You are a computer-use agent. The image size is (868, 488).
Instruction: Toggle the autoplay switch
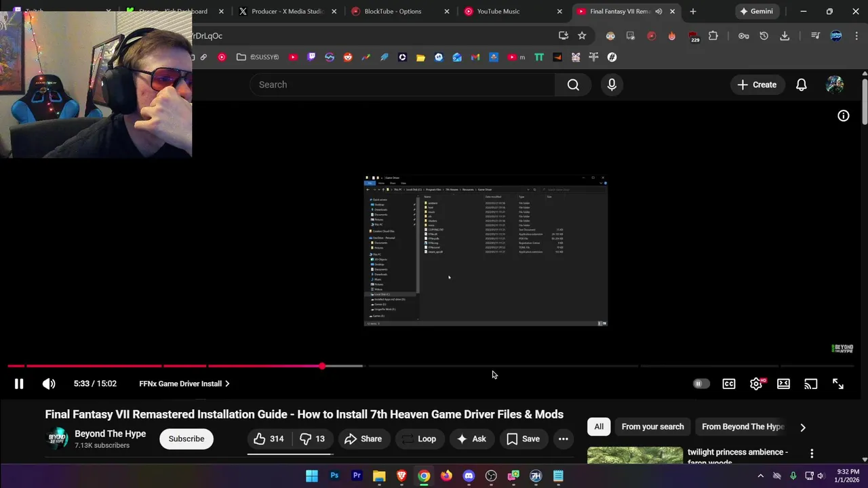click(701, 384)
